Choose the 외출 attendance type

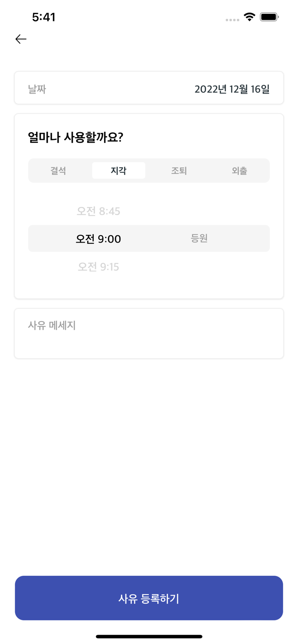point(240,170)
